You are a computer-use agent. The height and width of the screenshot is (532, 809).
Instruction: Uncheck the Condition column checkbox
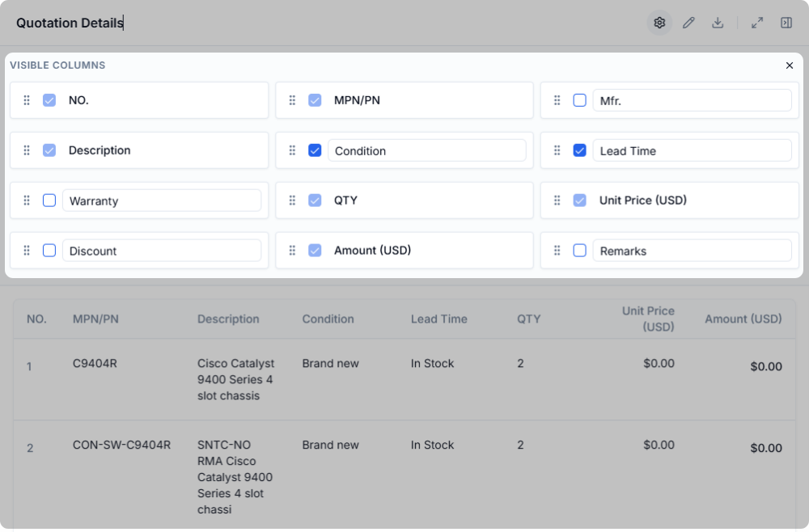click(x=315, y=150)
